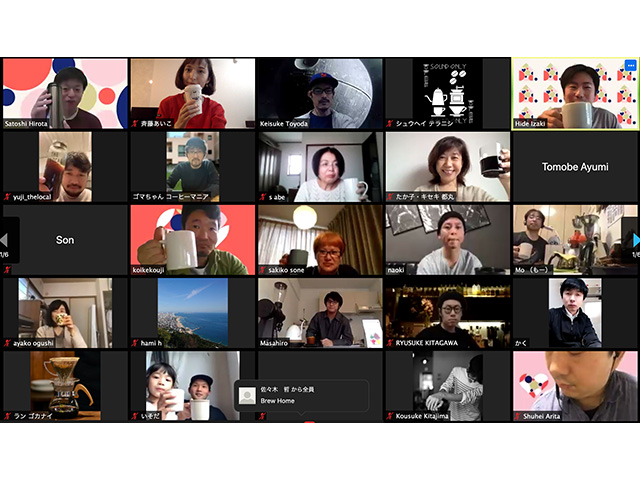Click muted mic icon beside sakiko sone
The image size is (640, 480).
pos(263,270)
